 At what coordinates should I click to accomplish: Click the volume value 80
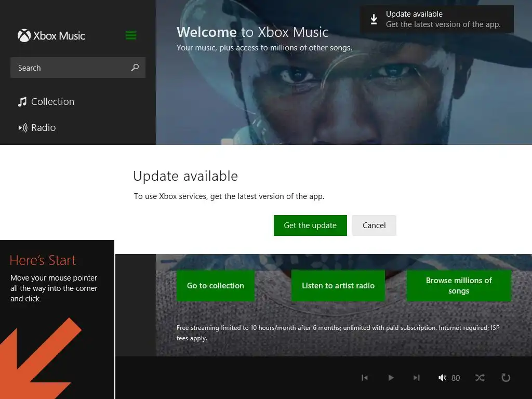click(456, 378)
